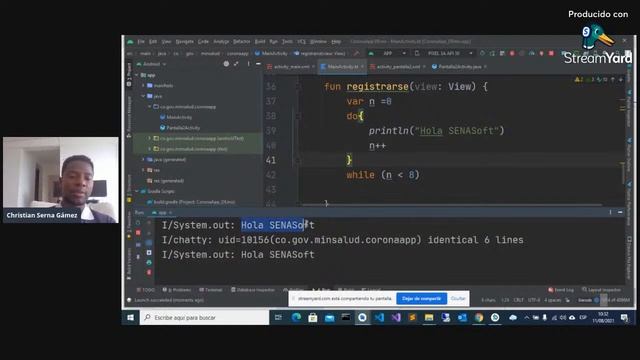Click the Task View icon on taskbar

click(x=278, y=317)
